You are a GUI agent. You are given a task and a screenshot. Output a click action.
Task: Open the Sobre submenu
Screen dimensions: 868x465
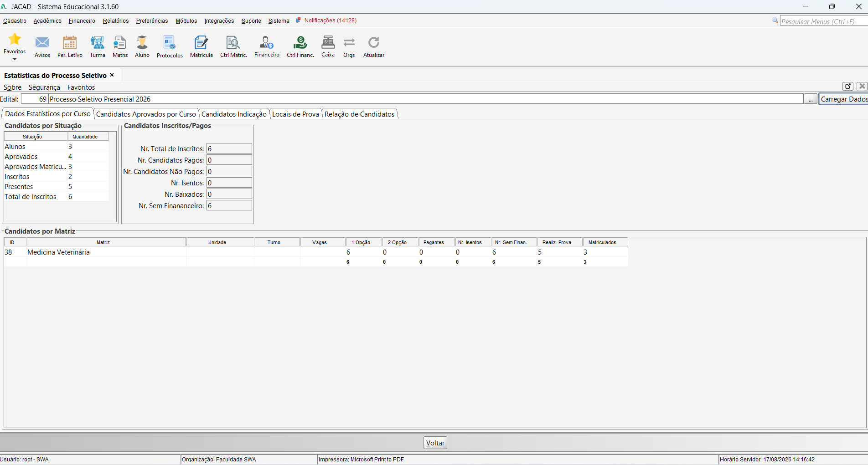point(13,87)
